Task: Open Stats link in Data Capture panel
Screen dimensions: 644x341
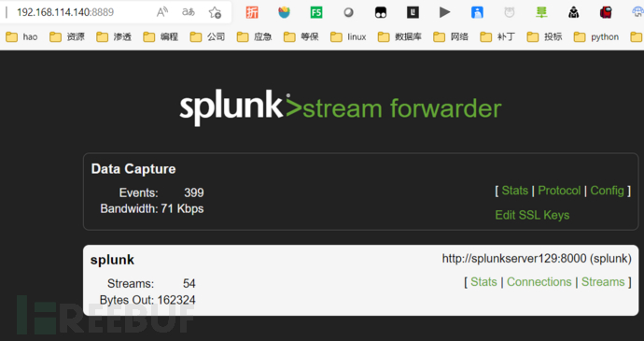Action: (514, 191)
